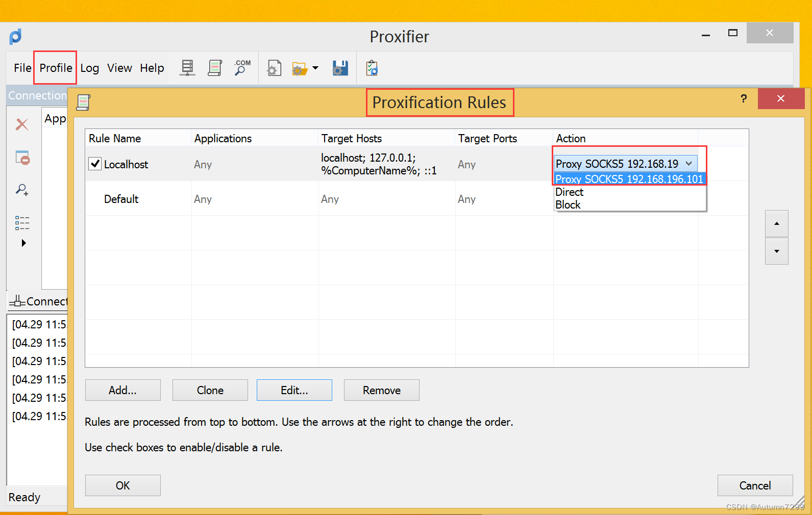The height and width of the screenshot is (515, 812).
Task: Click the Target Ports column header
Action: pos(504,138)
